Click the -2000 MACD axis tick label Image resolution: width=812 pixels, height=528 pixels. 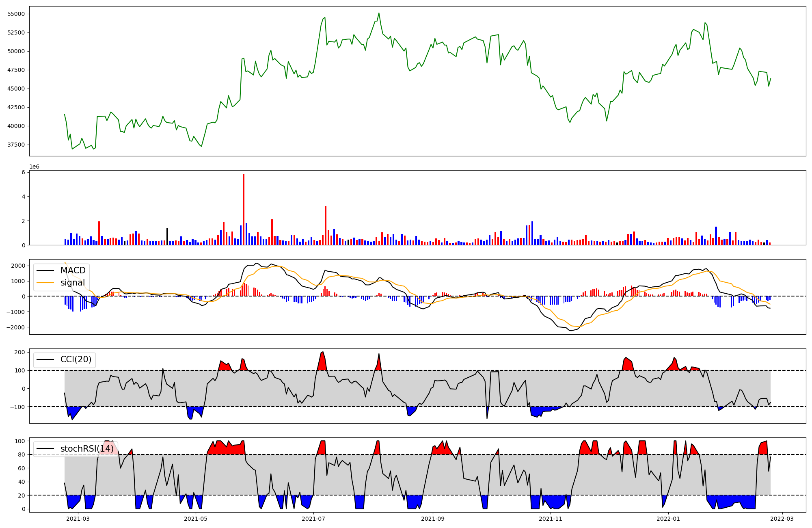pos(15,327)
